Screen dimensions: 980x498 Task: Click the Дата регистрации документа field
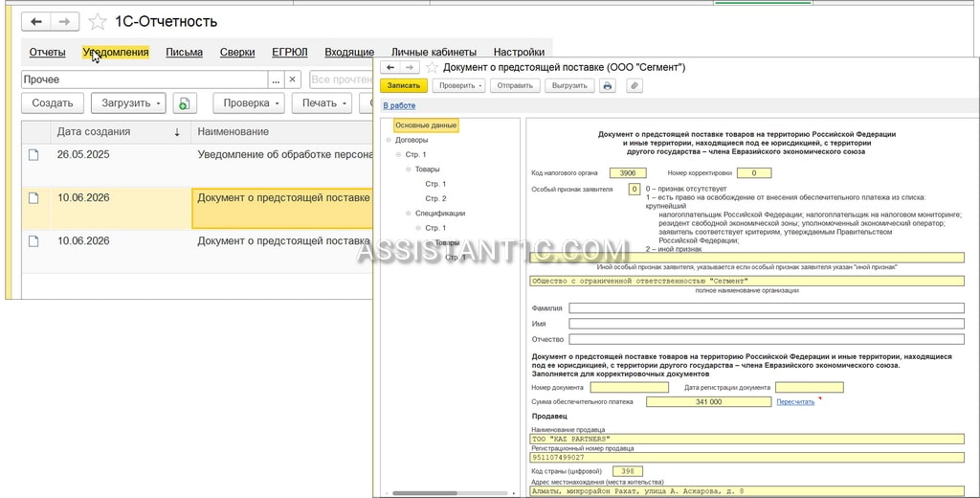(810, 388)
